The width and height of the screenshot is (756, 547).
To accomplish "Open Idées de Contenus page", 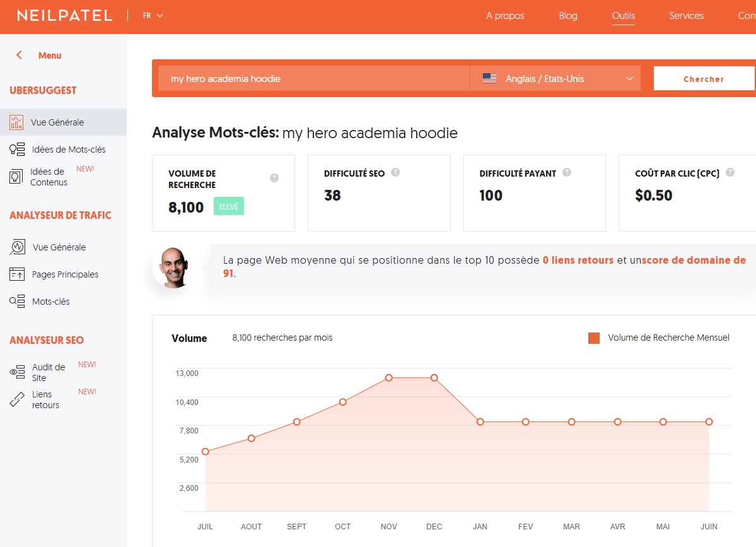I will 49,177.
